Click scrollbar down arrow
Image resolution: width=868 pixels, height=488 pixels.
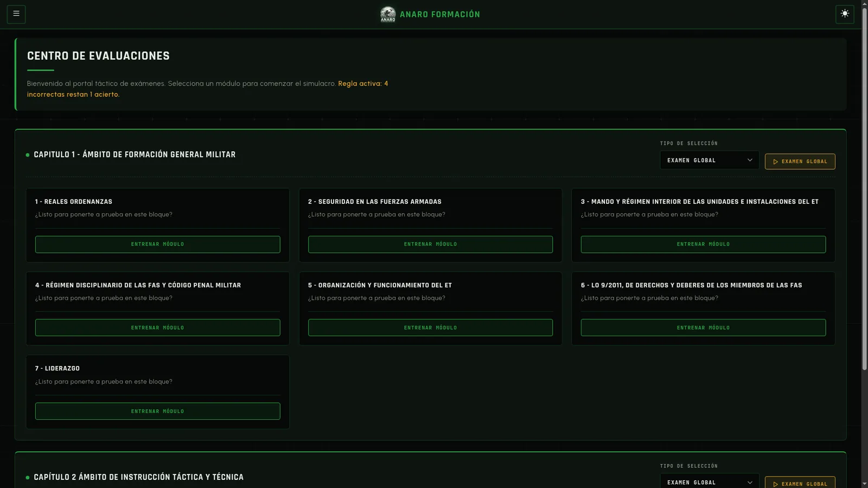tap(864, 483)
